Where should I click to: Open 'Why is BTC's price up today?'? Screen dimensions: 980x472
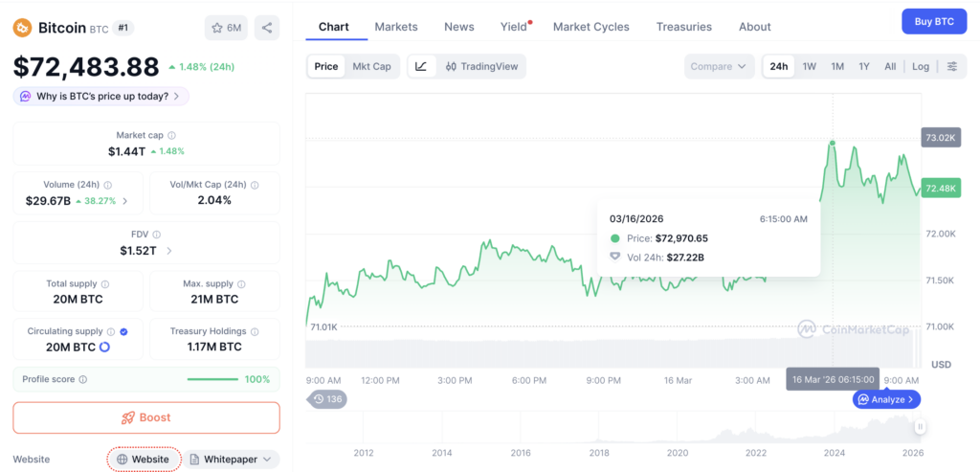tap(100, 97)
